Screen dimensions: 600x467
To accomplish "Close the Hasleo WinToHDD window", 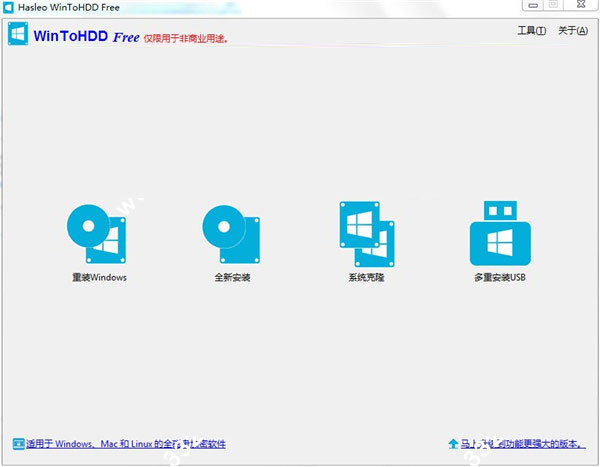I will point(581,5).
